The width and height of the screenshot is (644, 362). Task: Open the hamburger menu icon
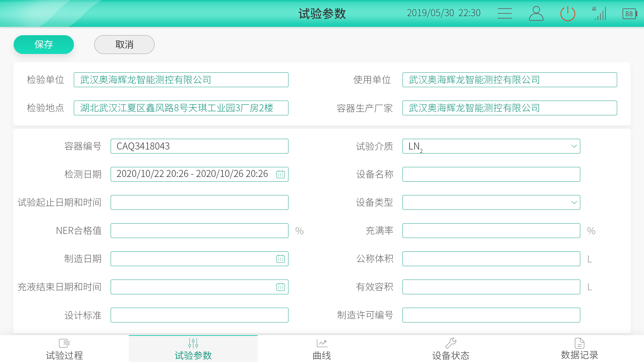pyautogui.click(x=504, y=13)
